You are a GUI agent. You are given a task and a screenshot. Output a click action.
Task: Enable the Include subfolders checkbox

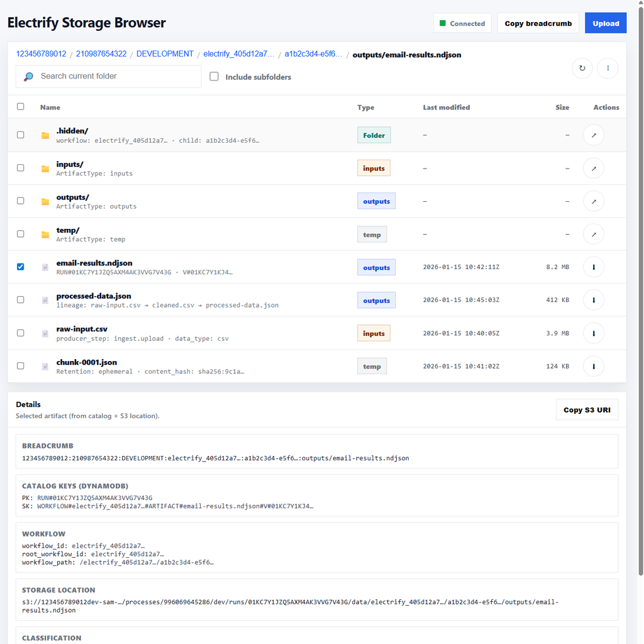click(x=214, y=77)
